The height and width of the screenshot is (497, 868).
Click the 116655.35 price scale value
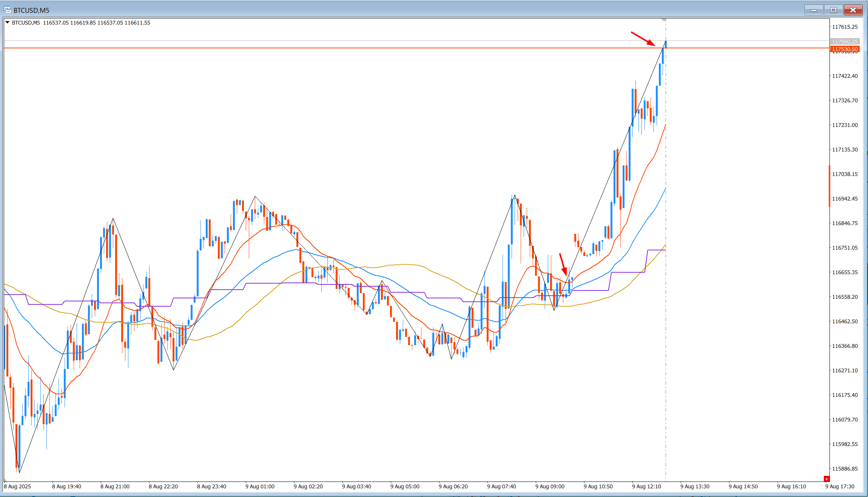[x=845, y=272]
